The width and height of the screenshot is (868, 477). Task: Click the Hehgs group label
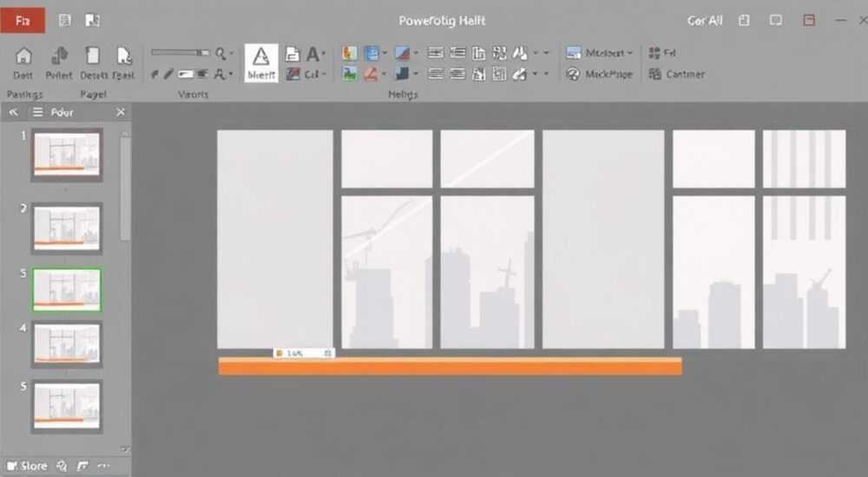pos(403,95)
